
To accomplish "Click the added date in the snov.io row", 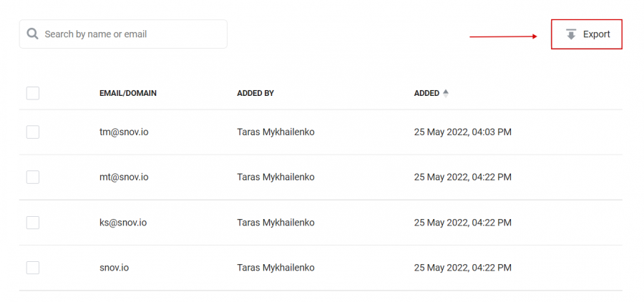I will [463, 268].
